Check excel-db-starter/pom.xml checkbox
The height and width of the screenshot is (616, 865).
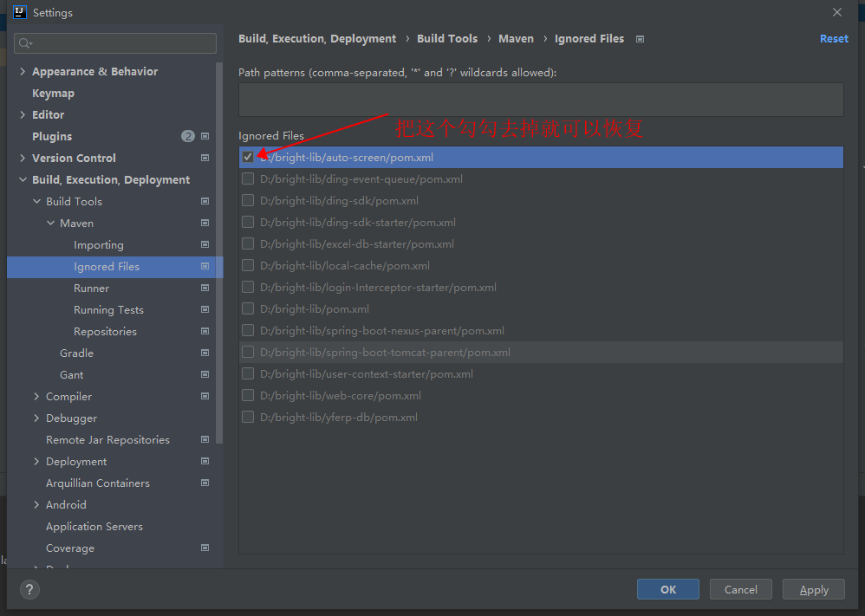(248, 243)
